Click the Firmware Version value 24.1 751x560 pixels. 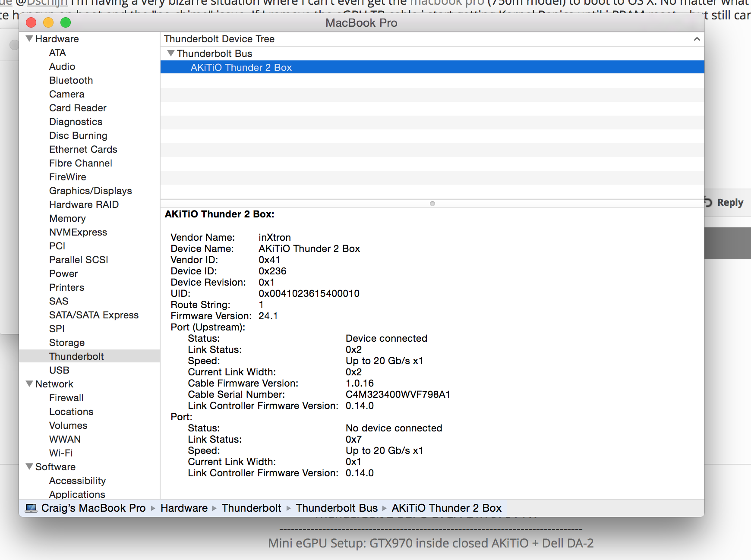point(268,316)
